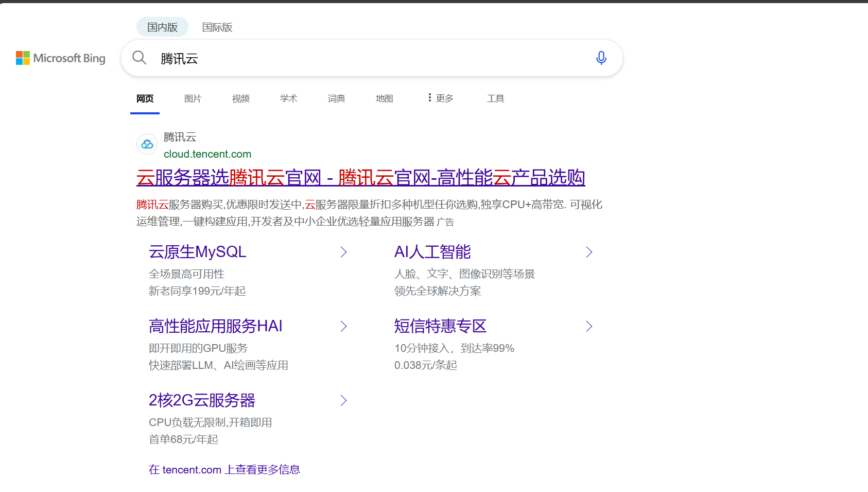Open the 工具 options

(x=495, y=98)
